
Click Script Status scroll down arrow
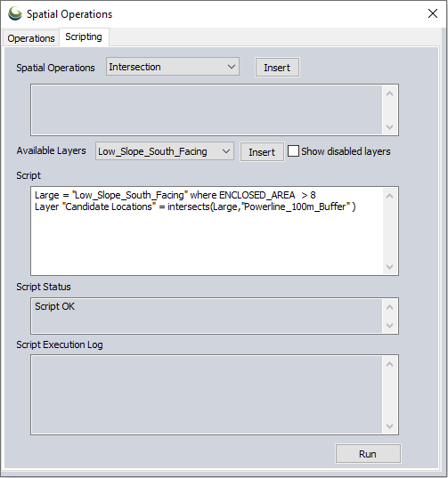pos(389,326)
